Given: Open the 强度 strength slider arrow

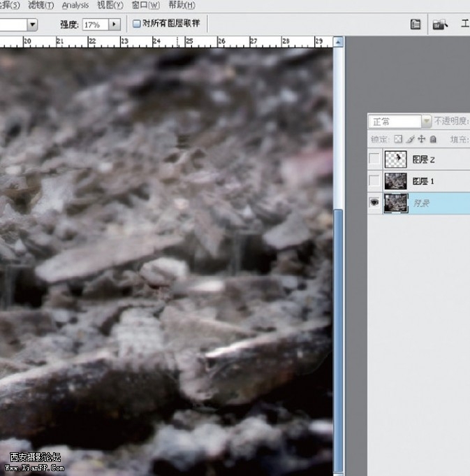Looking at the screenshot, I should 115,24.
